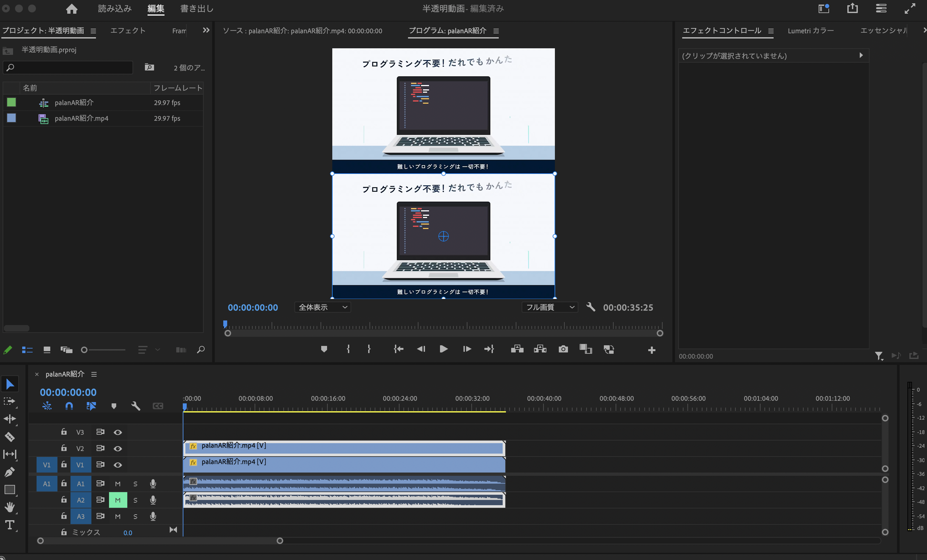Add a marker in the timeline
Viewport: 927px width, 560px height.
[114, 406]
